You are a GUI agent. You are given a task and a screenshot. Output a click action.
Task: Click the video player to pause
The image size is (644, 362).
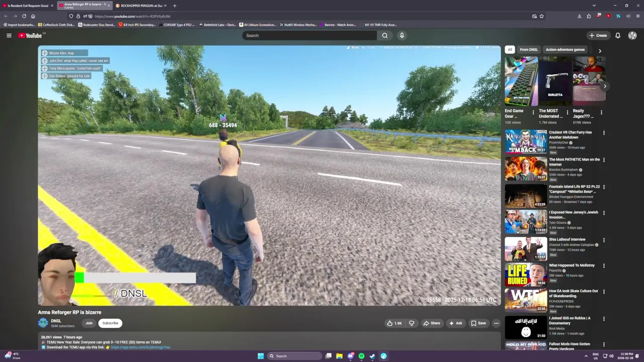click(x=269, y=175)
